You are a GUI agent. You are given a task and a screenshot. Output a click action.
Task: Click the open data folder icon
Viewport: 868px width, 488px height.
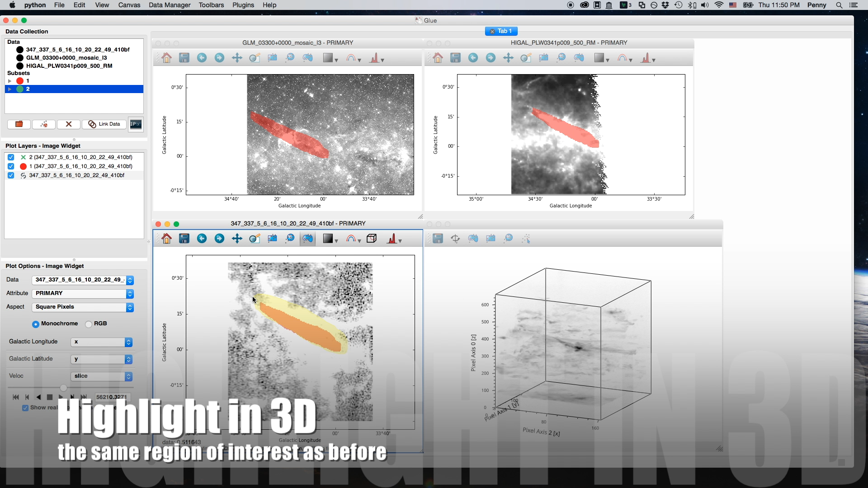19,124
